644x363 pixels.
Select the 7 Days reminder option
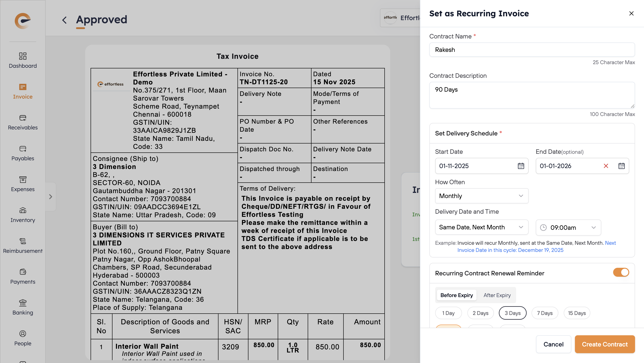(545, 313)
